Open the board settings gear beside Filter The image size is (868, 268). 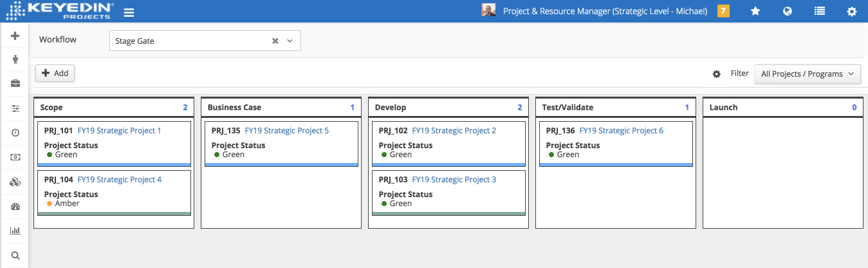pos(717,74)
